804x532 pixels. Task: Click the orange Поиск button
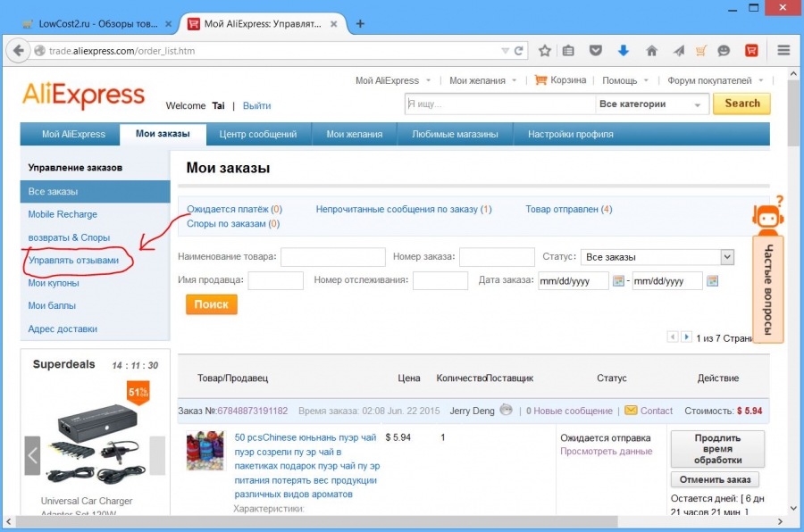211,304
